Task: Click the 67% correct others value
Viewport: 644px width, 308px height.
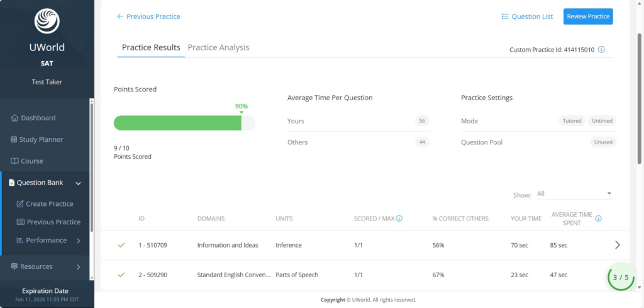Action: pos(438,275)
